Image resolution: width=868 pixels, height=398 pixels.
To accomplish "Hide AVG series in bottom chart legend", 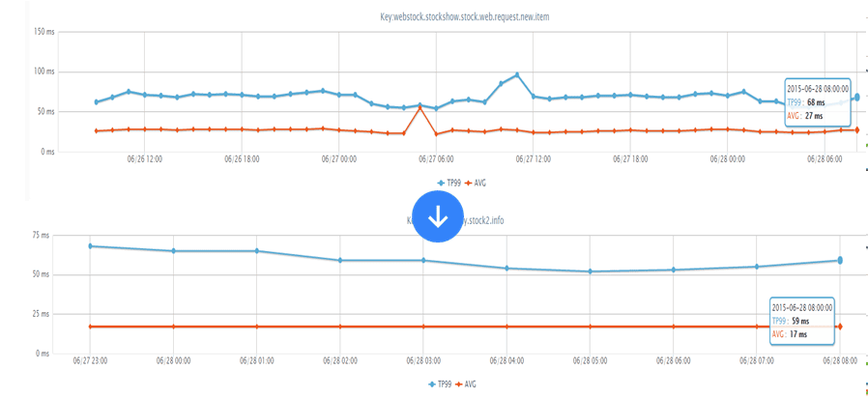I will [469, 384].
